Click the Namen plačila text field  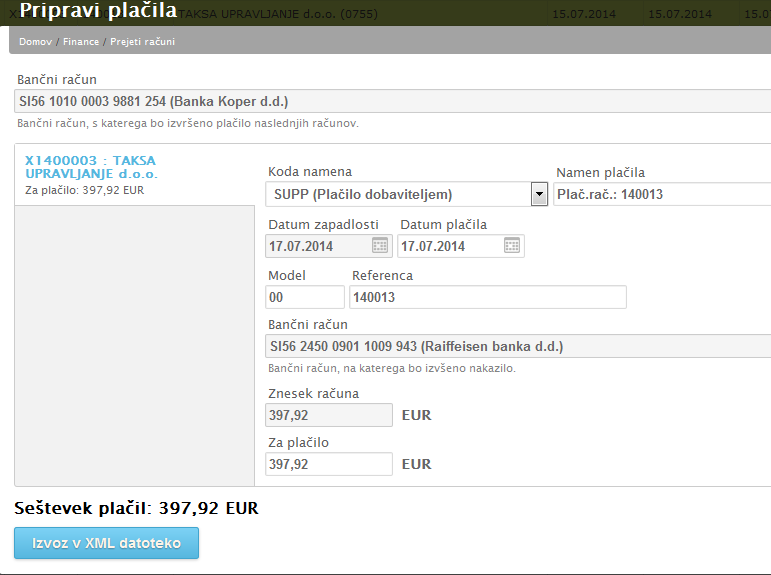(662, 194)
